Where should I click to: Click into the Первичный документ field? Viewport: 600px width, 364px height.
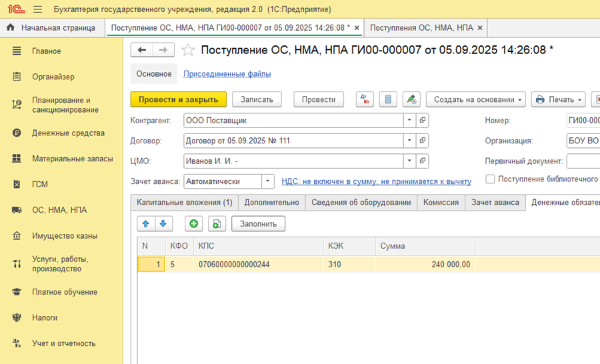coord(583,161)
